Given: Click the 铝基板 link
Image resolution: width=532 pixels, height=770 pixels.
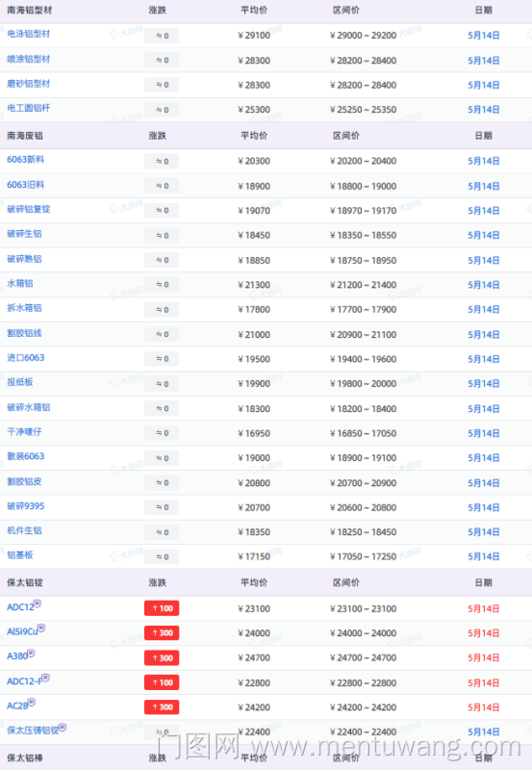Looking at the screenshot, I should [20, 555].
